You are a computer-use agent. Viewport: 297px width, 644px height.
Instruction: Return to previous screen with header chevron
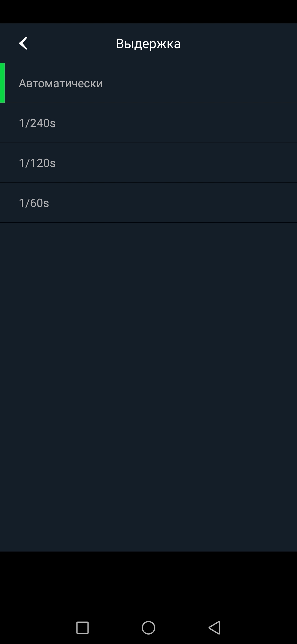tap(23, 43)
